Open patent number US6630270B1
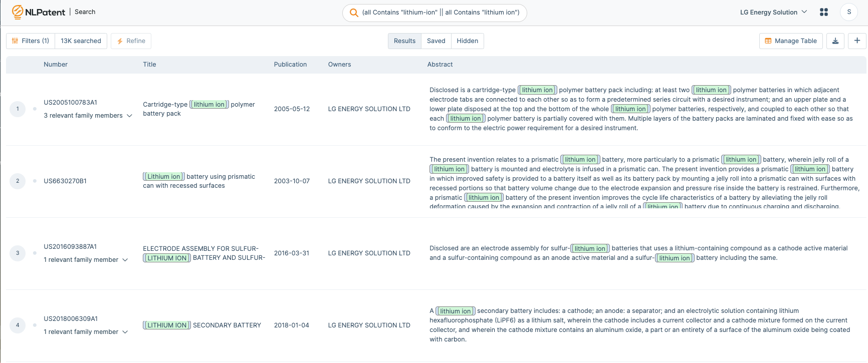This screenshot has width=868, height=363. click(65, 181)
